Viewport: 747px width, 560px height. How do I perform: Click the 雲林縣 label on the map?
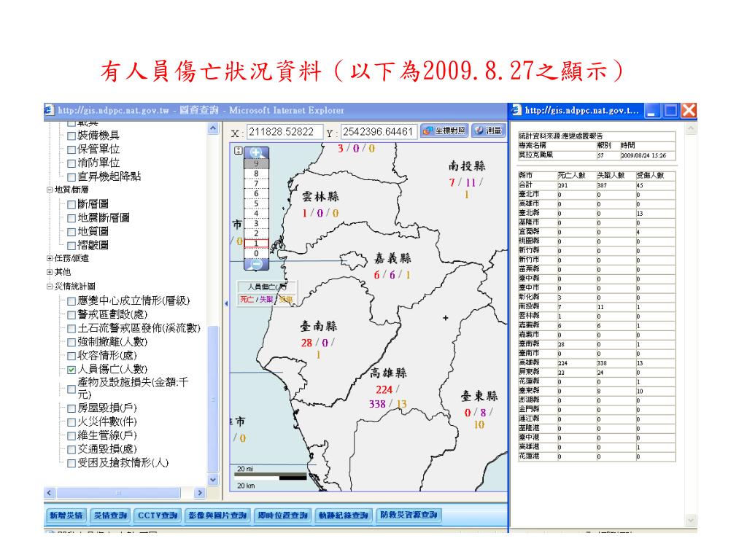[320, 197]
